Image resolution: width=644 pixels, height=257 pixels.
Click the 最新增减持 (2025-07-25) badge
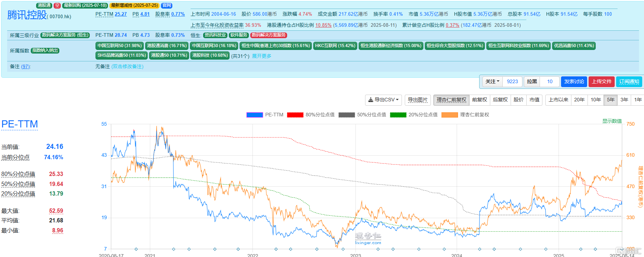click(134, 6)
